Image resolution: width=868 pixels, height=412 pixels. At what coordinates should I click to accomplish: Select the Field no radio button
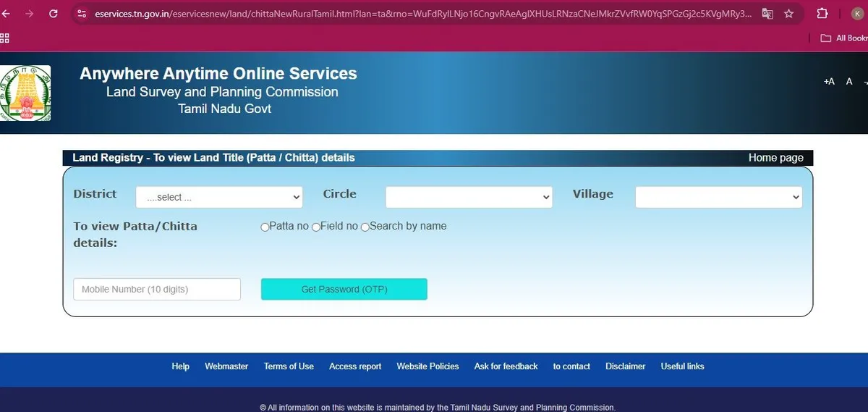315,227
